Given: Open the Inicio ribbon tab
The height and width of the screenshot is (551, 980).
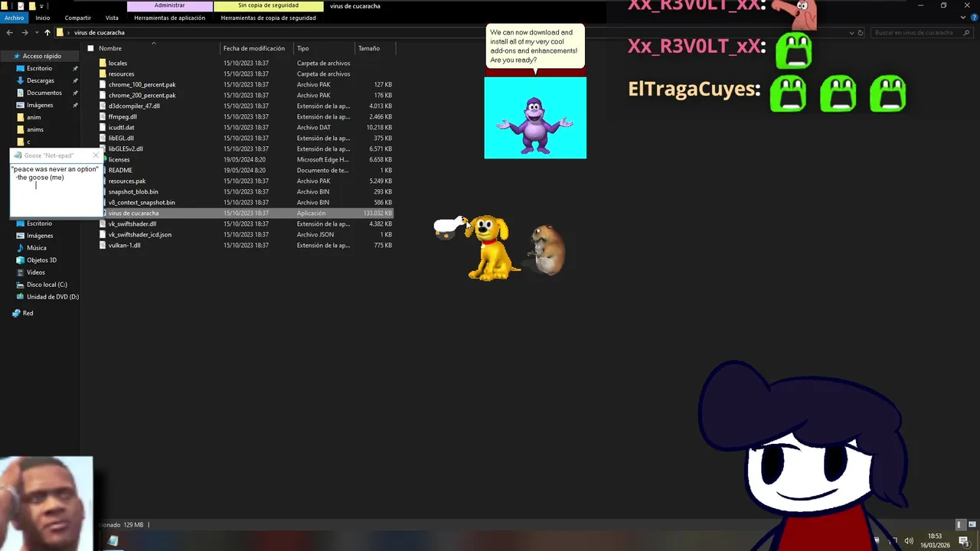Looking at the screenshot, I should [x=42, y=18].
